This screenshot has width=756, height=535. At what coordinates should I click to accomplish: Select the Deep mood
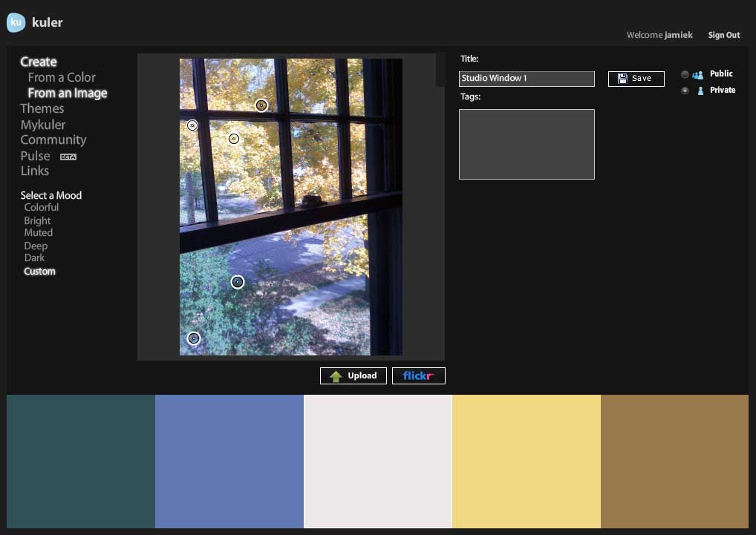coord(36,246)
